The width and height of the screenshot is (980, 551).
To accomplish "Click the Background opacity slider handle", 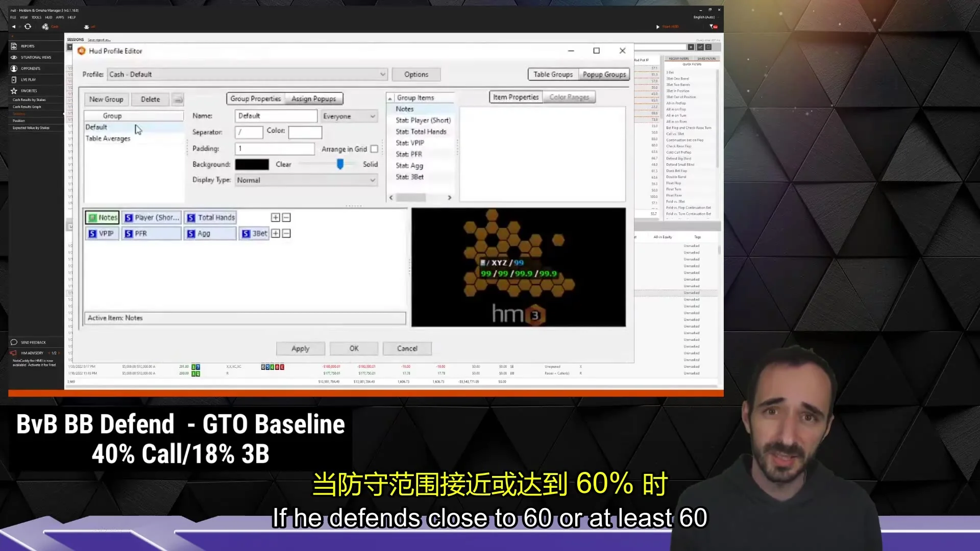I will tap(340, 164).
